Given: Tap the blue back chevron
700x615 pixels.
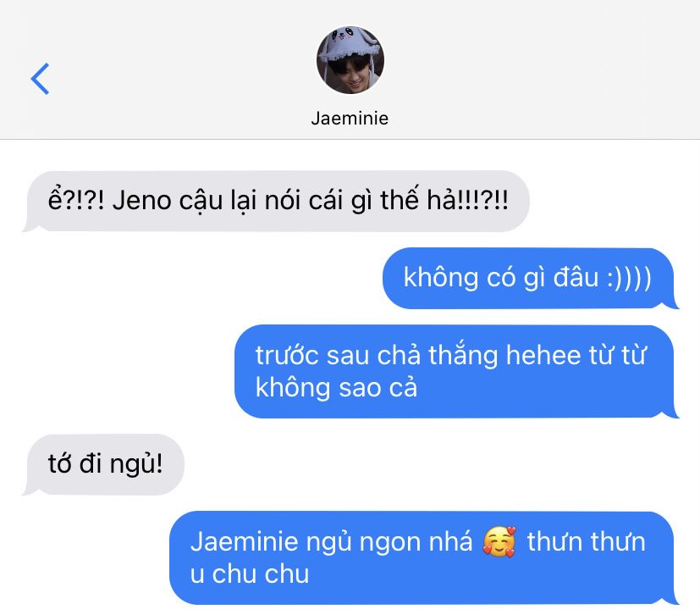Looking at the screenshot, I should pos(40,79).
